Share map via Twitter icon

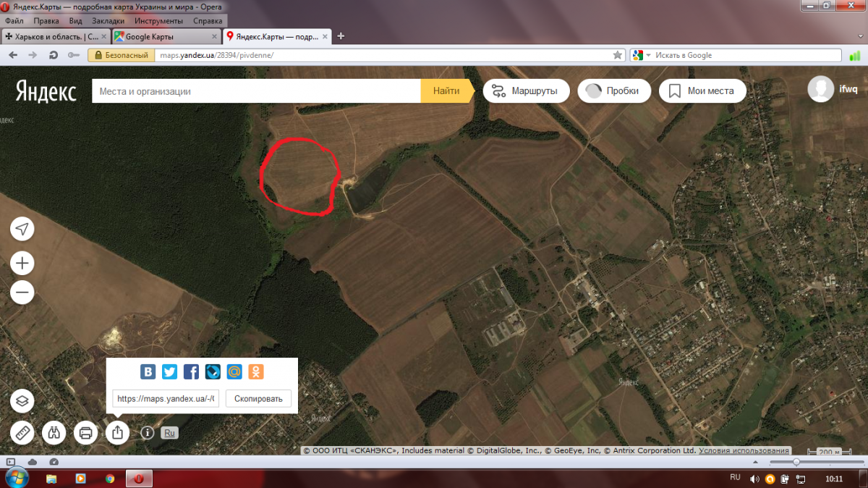click(169, 372)
